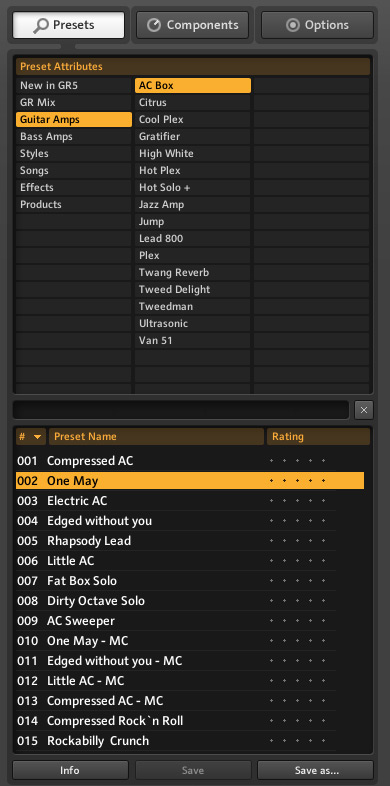Select Songs attribute
Image resolution: width=390 pixels, height=786 pixels.
click(74, 171)
